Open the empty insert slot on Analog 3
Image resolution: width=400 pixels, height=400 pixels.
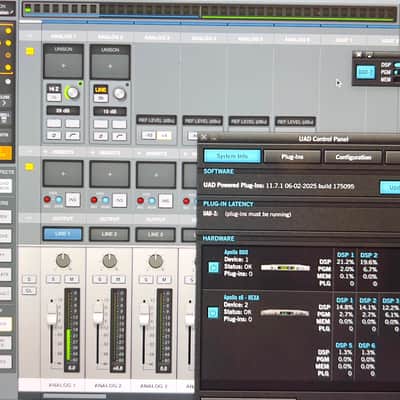(x=156, y=175)
